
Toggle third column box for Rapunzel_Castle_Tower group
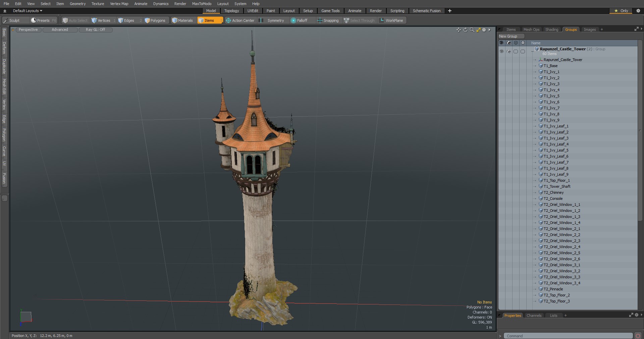coord(516,51)
